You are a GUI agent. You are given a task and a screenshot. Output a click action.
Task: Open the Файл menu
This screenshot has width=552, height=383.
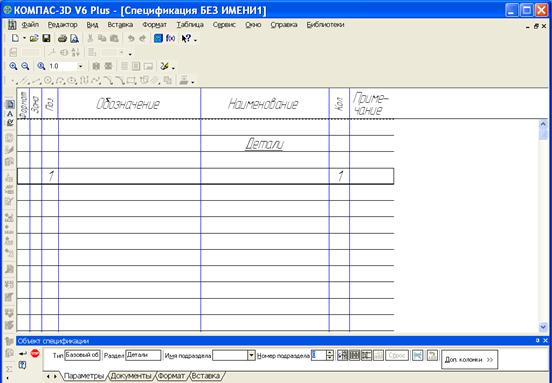point(30,25)
